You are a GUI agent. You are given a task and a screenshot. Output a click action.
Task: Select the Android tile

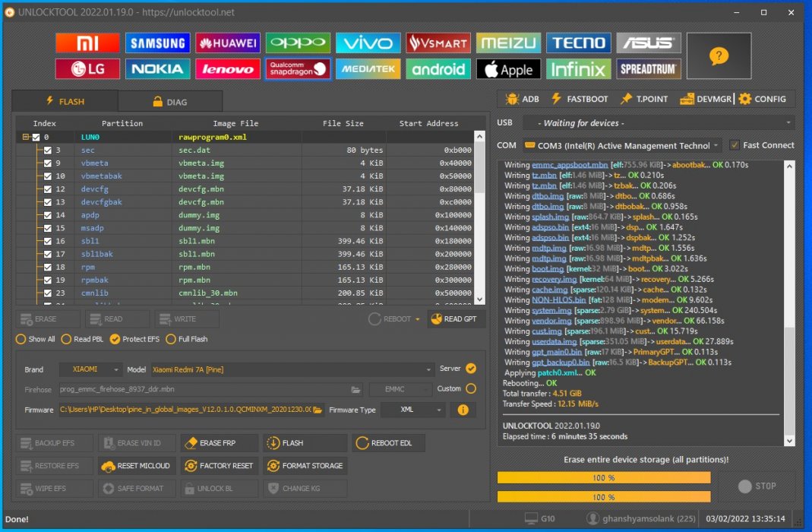click(438, 69)
